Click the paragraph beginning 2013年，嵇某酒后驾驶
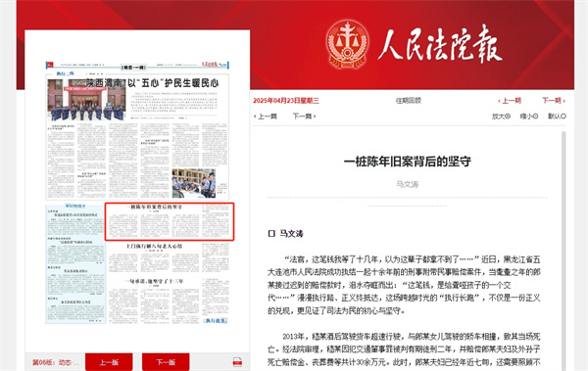The width and height of the screenshot is (588, 371). 404,349
